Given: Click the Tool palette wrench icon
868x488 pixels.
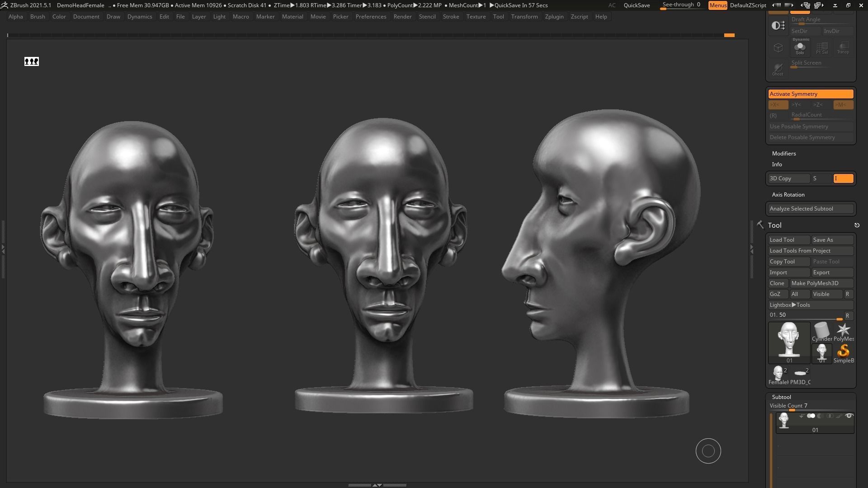Looking at the screenshot, I should click(760, 225).
